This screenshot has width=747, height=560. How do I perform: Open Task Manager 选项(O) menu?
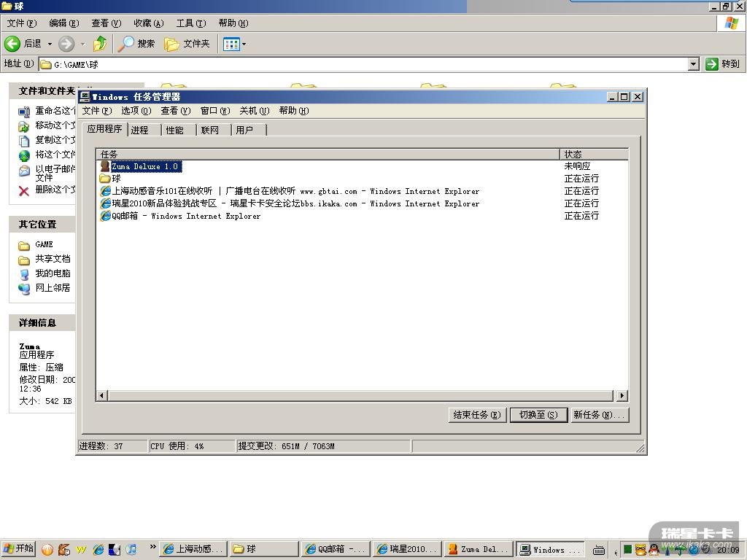pyautogui.click(x=136, y=111)
